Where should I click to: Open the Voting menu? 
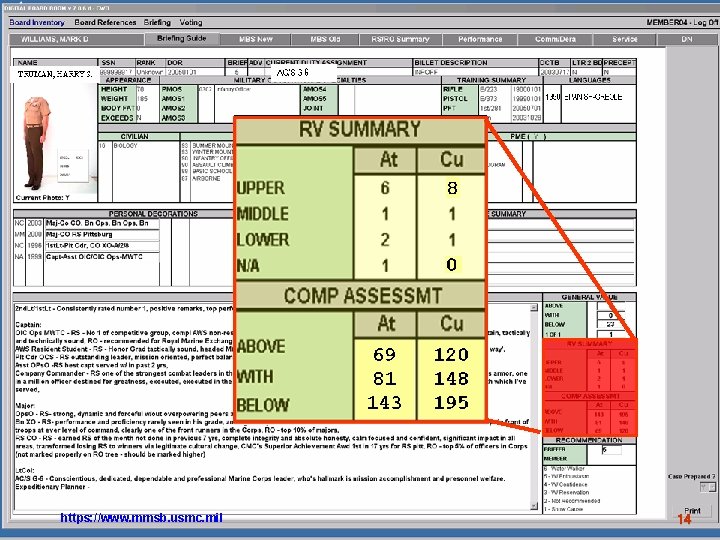coord(191,22)
